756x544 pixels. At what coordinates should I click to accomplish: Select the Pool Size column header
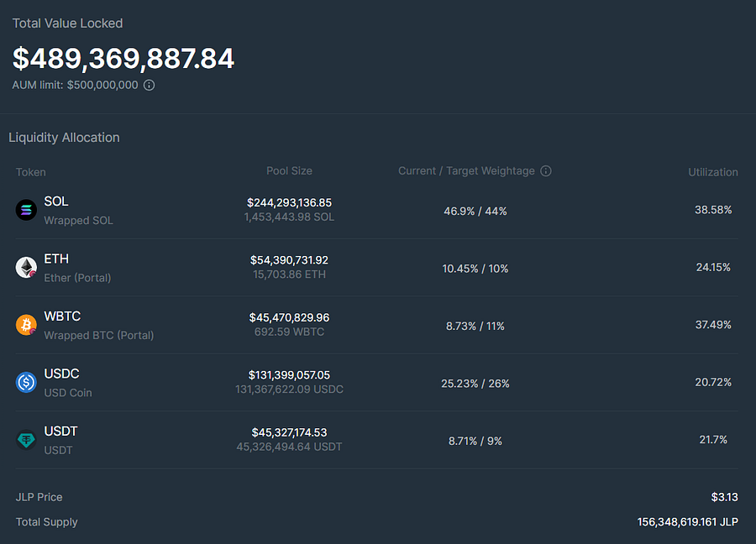click(x=289, y=170)
